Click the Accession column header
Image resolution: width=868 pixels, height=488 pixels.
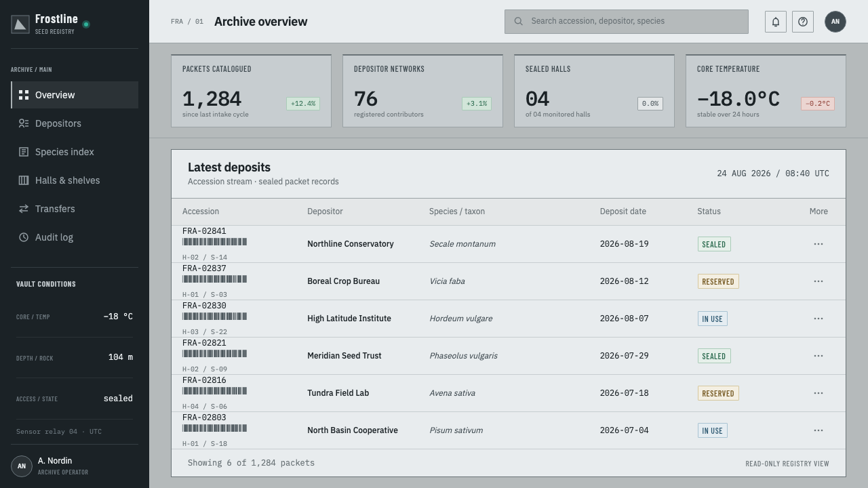201,211
